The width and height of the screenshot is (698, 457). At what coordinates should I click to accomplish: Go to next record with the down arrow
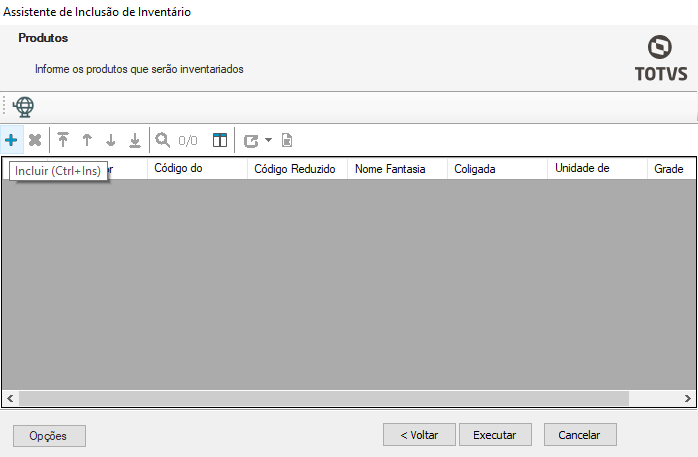pos(111,140)
